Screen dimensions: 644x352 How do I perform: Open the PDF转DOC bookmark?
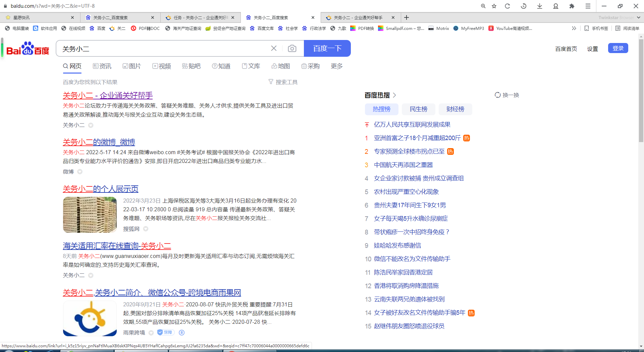145,28
